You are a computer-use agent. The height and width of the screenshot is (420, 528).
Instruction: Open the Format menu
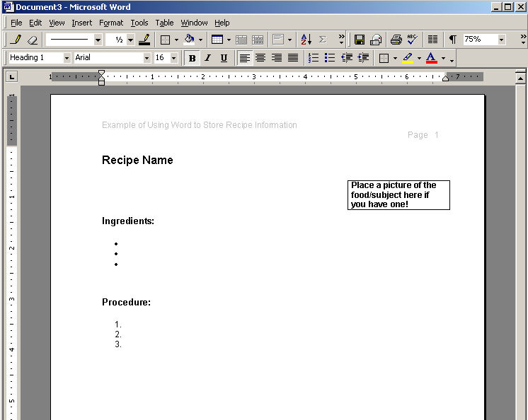[x=111, y=23]
